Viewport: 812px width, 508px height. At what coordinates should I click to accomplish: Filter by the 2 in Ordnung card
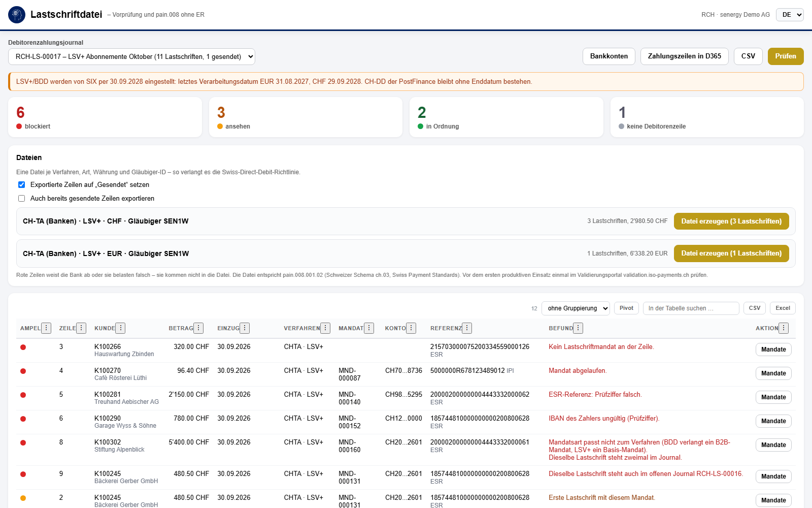pos(506,117)
